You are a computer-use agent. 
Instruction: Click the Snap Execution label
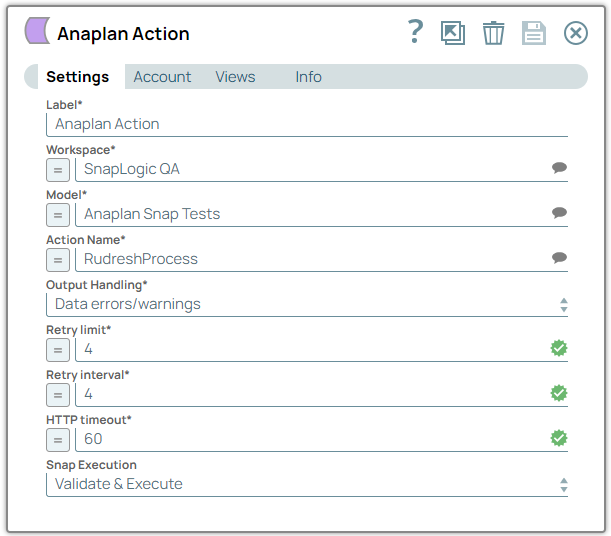click(x=91, y=465)
